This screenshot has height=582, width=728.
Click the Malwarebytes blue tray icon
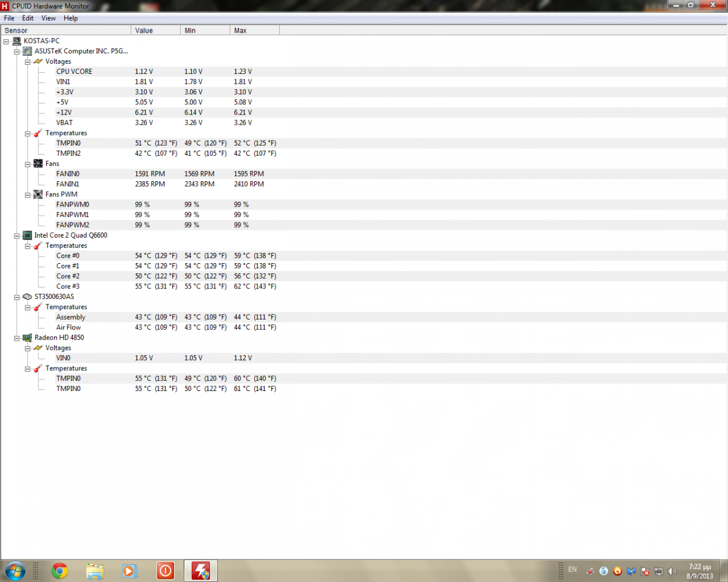(x=632, y=571)
